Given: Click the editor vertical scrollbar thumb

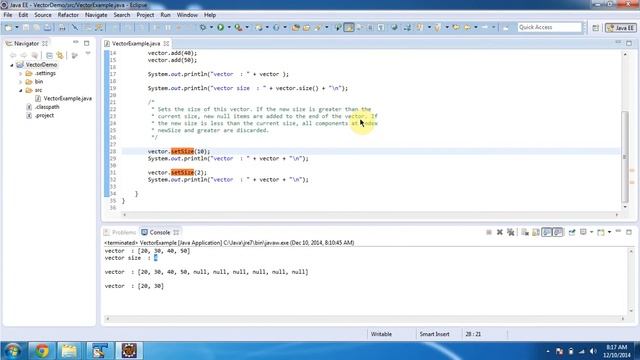Looking at the screenshot, I should pos(625,156).
